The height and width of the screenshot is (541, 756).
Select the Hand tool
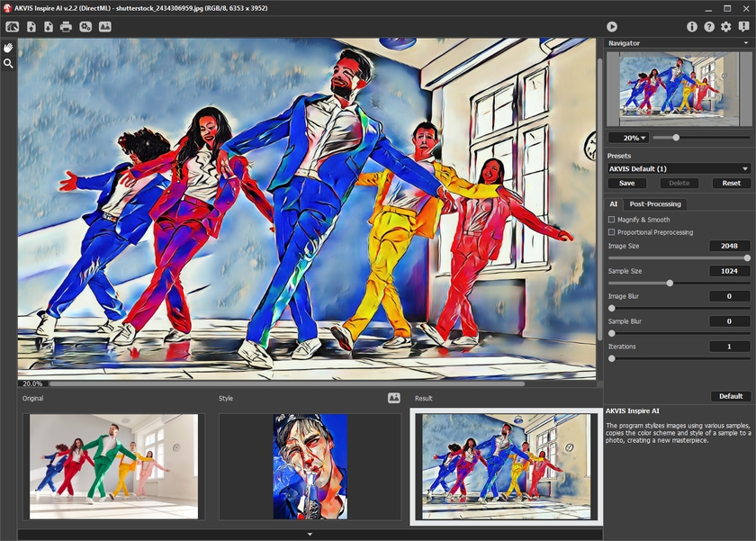pyautogui.click(x=8, y=48)
